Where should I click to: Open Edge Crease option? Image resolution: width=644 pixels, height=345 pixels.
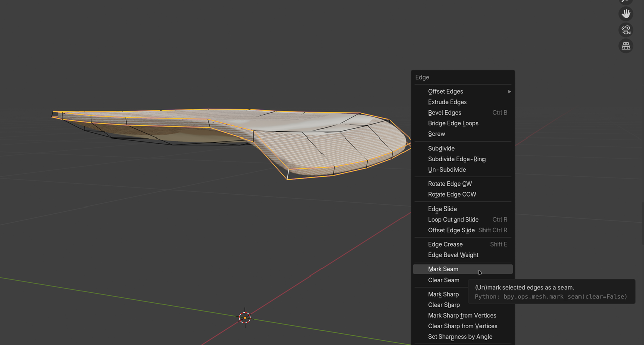coord(445,244)
